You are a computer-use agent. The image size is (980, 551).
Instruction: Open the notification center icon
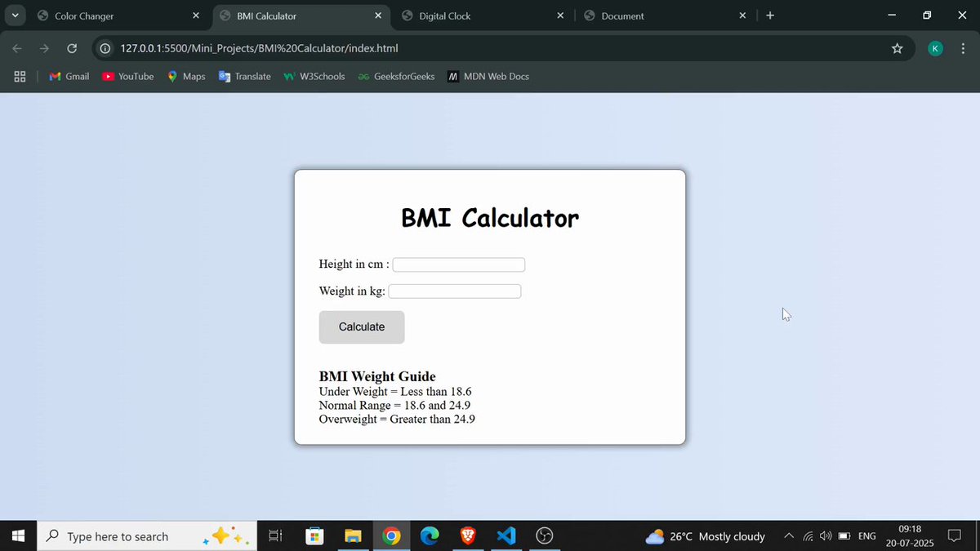954,536
